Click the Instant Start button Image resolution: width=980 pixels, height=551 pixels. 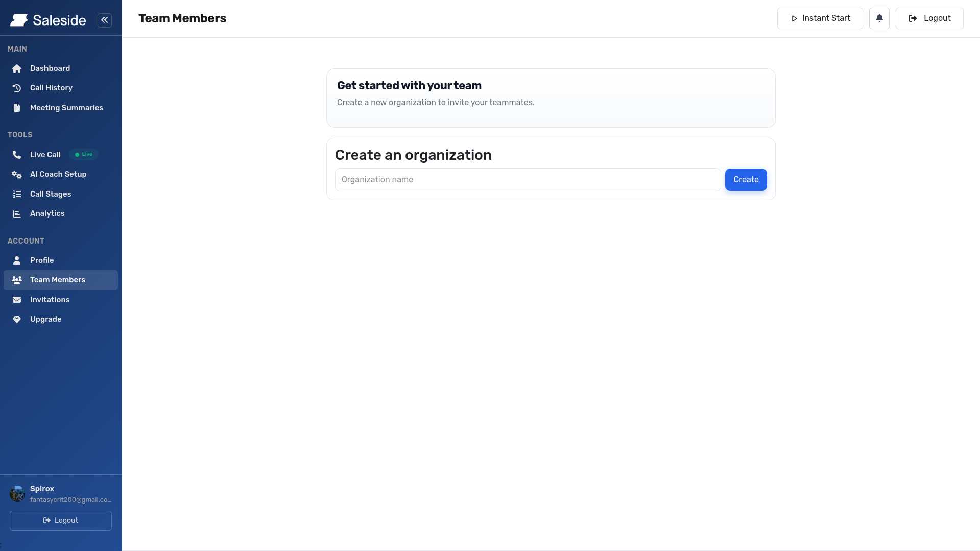[x=820, y=18]
